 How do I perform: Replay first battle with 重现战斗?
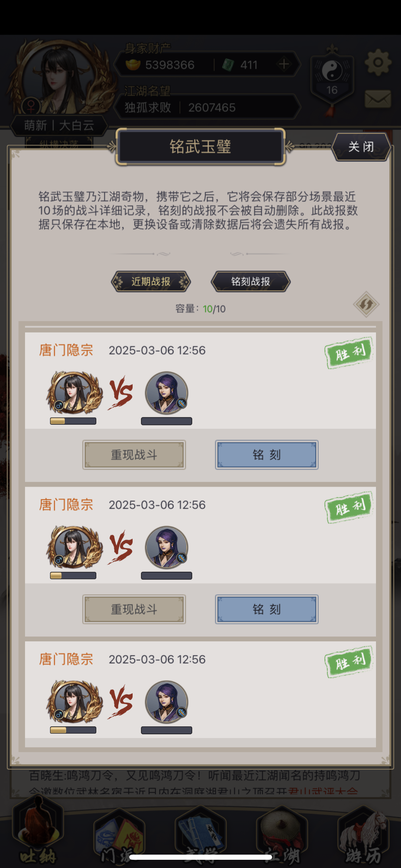(134, 455)
